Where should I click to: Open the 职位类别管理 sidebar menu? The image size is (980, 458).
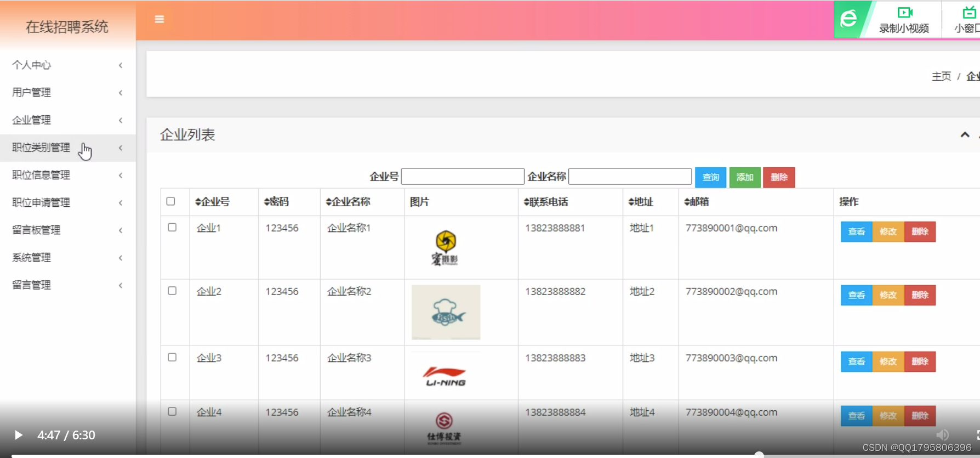(x=68, y=148)
